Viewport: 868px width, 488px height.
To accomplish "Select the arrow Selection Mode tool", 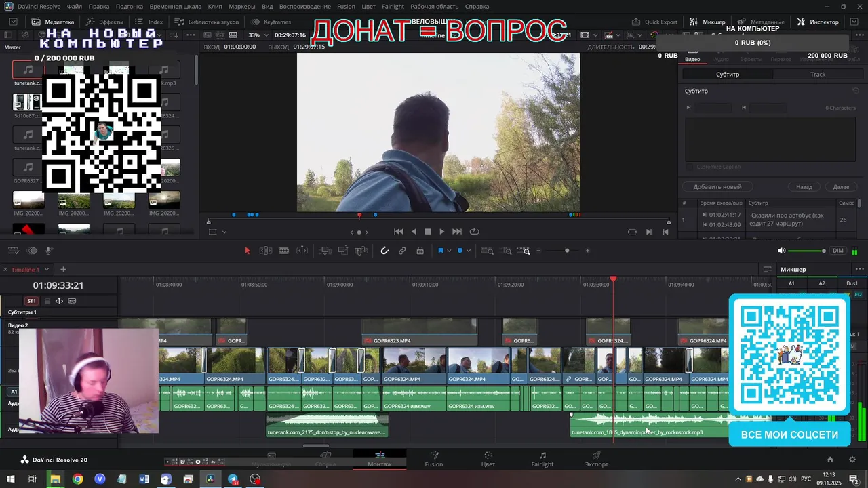I will (247, 251).
